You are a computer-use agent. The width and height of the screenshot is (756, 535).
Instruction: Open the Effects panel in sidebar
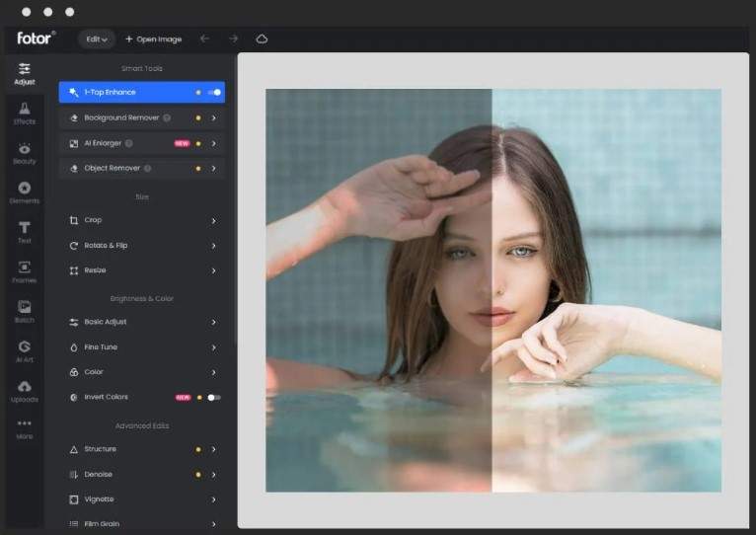[24, 113]
